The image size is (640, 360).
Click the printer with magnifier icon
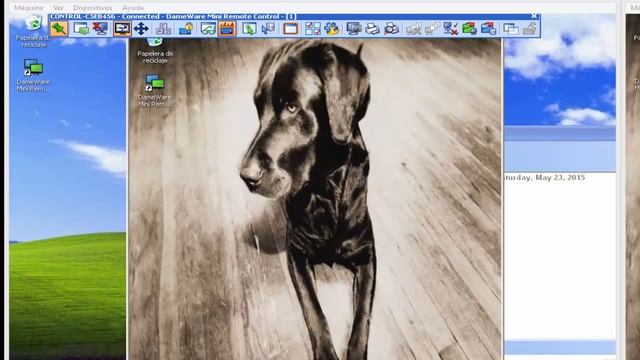(x=391, y=29)
